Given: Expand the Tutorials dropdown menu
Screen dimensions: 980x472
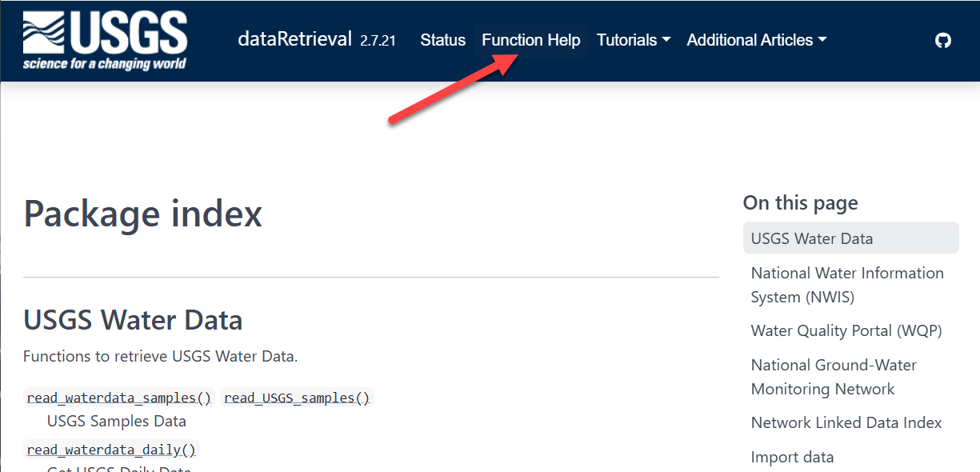Looking at the screenshot, I should [x=633, y=40].
